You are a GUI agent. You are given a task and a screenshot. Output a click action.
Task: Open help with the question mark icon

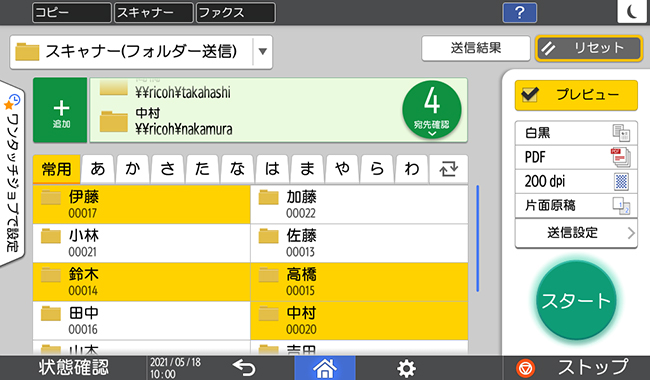coord(519,12)
